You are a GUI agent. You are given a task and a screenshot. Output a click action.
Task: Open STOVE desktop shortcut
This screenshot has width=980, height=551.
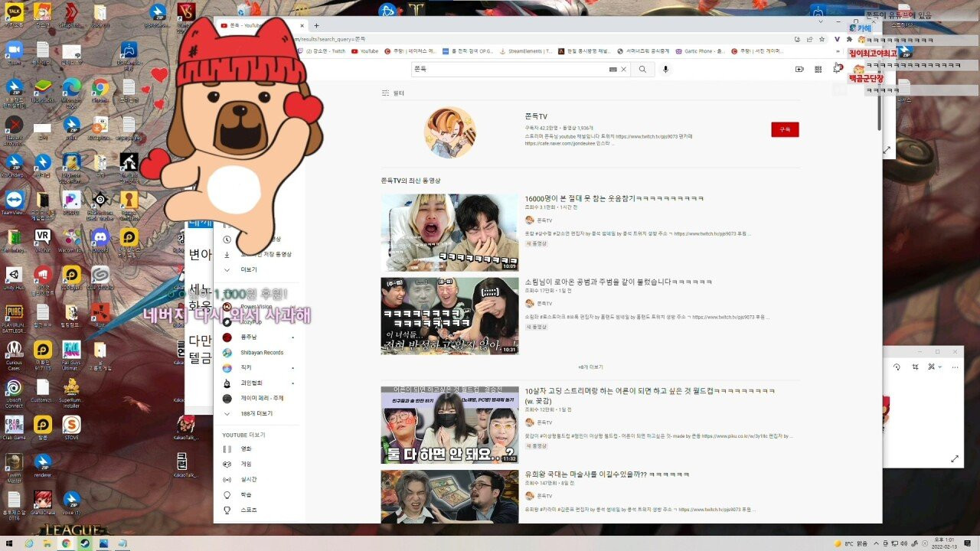click(x=71, y=429)
